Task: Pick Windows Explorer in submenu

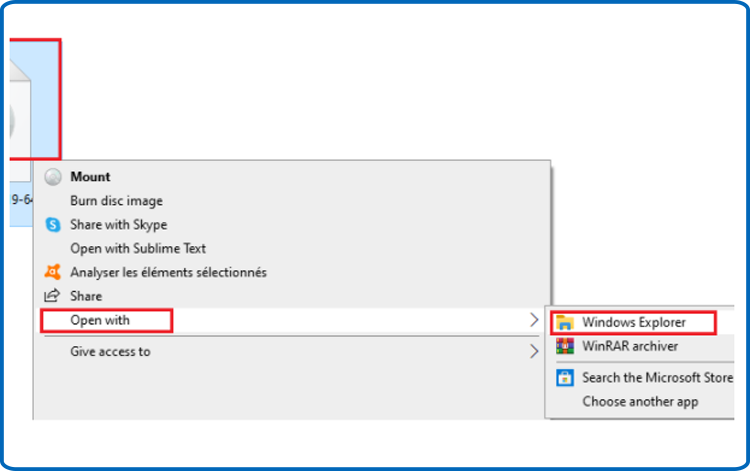Action: 634,322
